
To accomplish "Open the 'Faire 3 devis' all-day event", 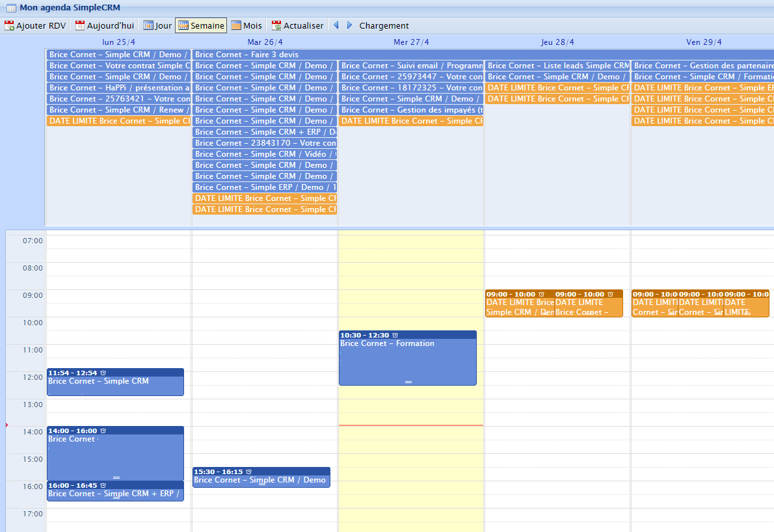I will pos(483,55).
